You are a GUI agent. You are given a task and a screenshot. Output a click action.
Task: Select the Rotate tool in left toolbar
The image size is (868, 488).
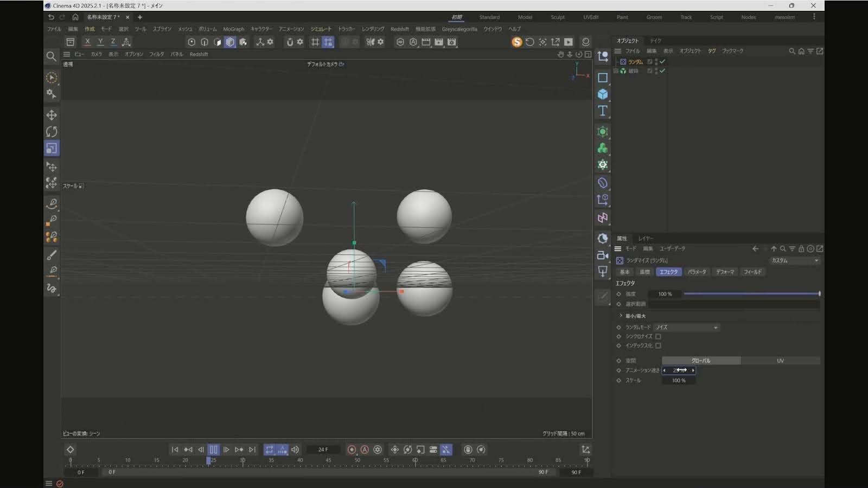coord(52,132)
